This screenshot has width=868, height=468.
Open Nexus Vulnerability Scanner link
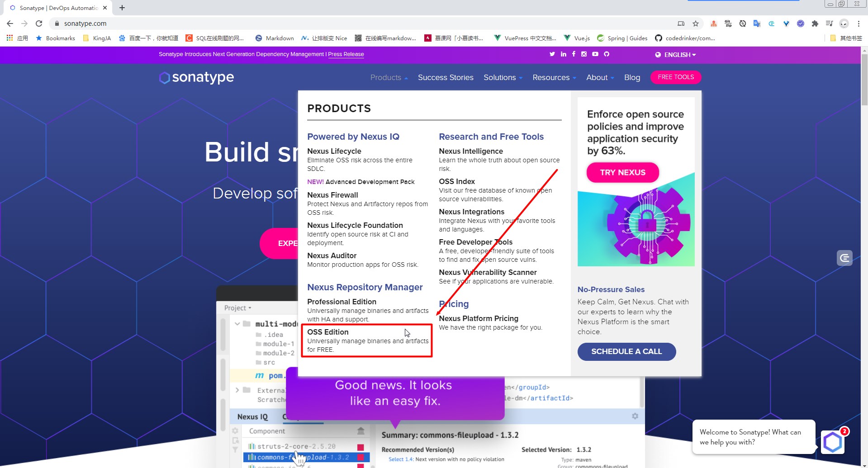click(488, 272)
